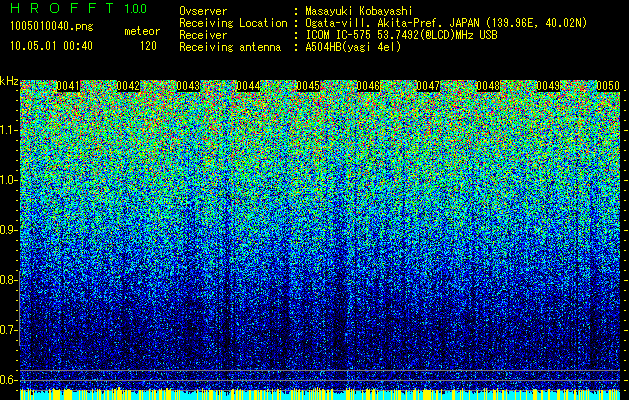The width and height of the screenshot is (629, 400).
Task: Click the 1.1 kHz axis label
Action: tap(9, 130)
